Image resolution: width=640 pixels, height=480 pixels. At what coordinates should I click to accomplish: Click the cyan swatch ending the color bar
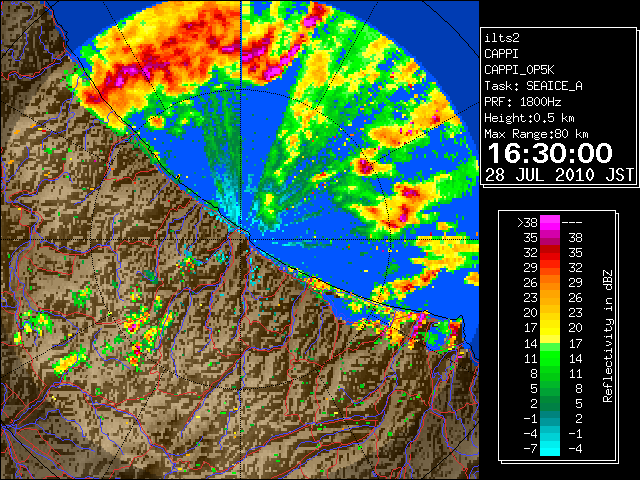pyautogui.click(x=550, y=449)
